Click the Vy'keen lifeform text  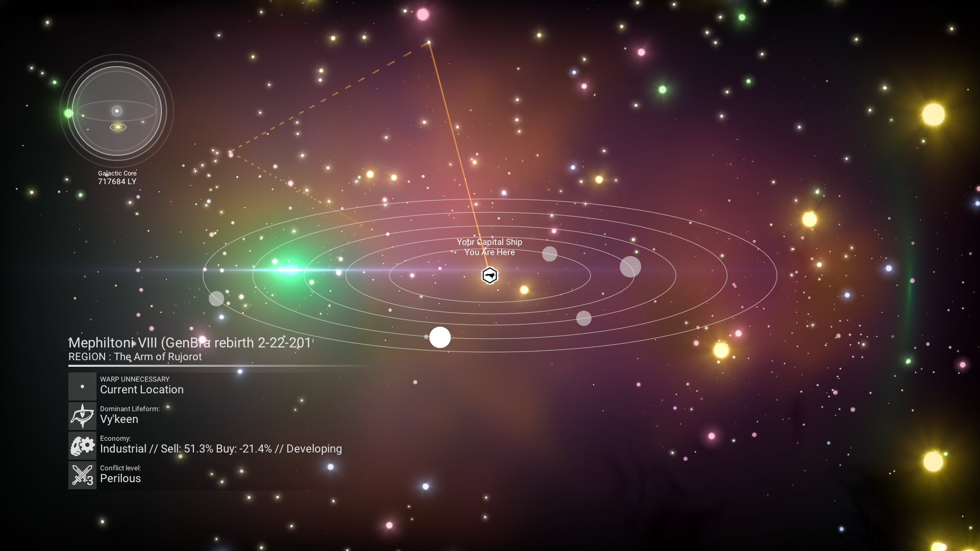[119, 419]
